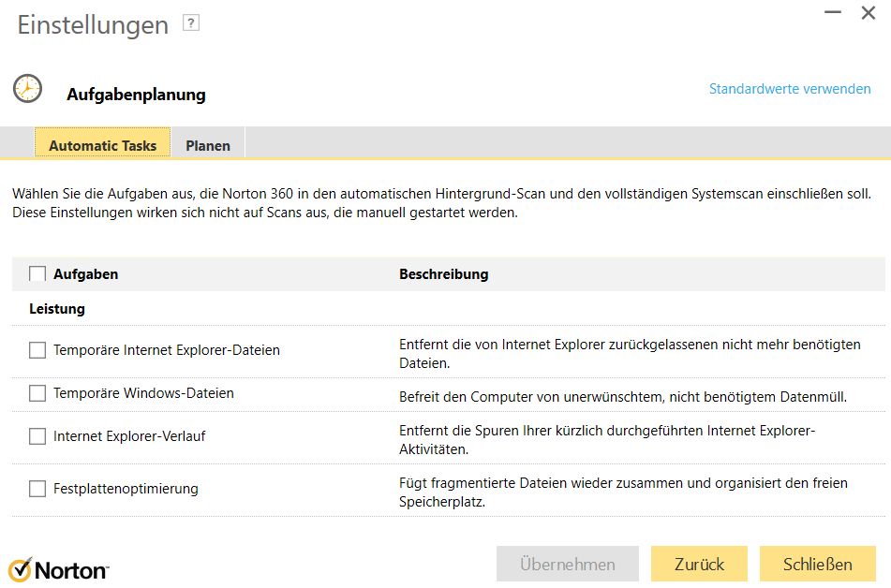891x588 pixels.
Task: Select the Automatic Tasks tab
Action: (103, 145)
